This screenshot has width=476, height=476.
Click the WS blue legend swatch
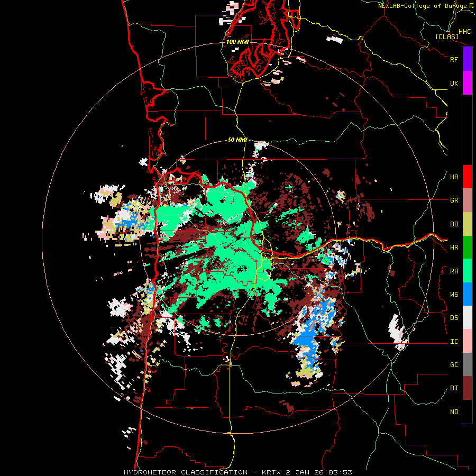point(467,294)
